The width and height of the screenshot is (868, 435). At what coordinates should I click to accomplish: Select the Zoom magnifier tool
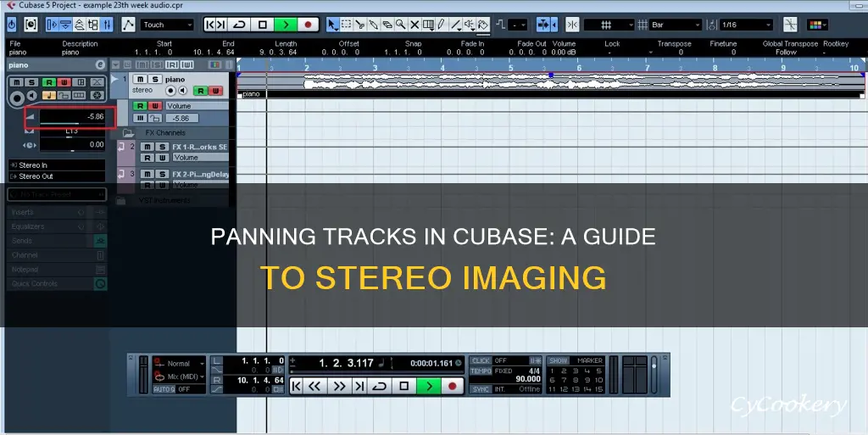[x=400, y=25]
